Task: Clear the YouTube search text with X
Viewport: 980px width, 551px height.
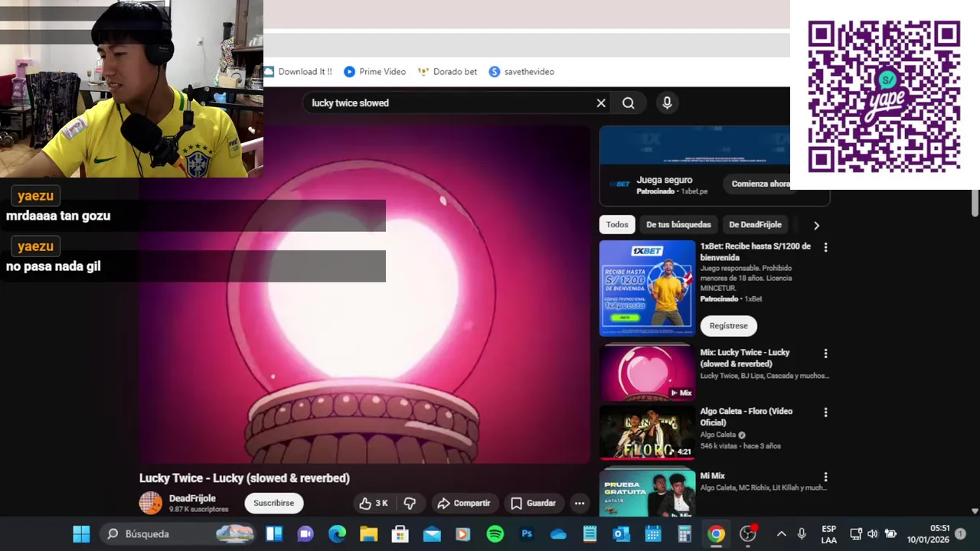Action: coord(601,103)
